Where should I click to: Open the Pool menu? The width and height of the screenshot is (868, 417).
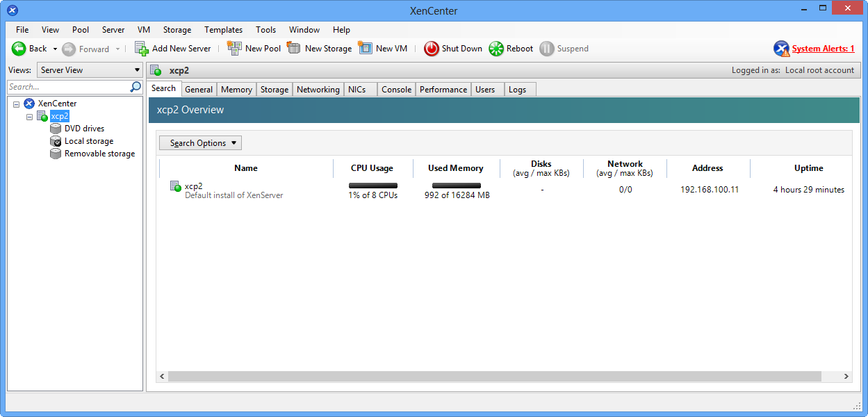81,30
